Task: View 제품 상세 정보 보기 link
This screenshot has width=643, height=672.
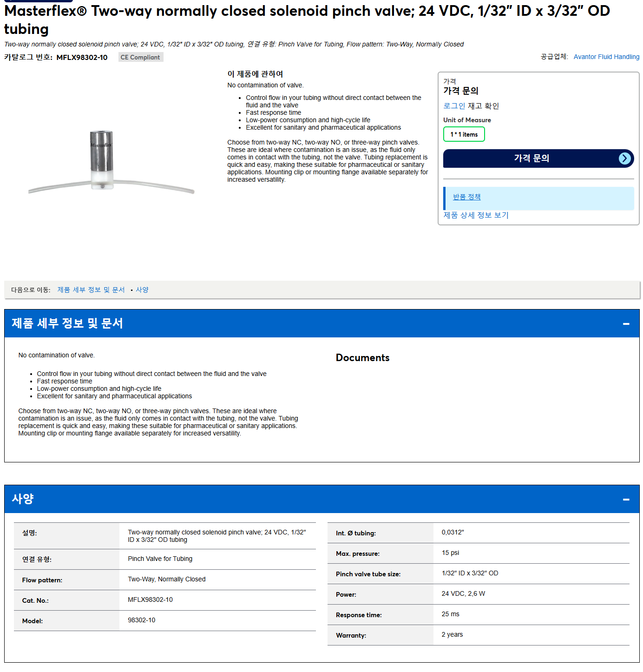Action: [x=476, y=215]
